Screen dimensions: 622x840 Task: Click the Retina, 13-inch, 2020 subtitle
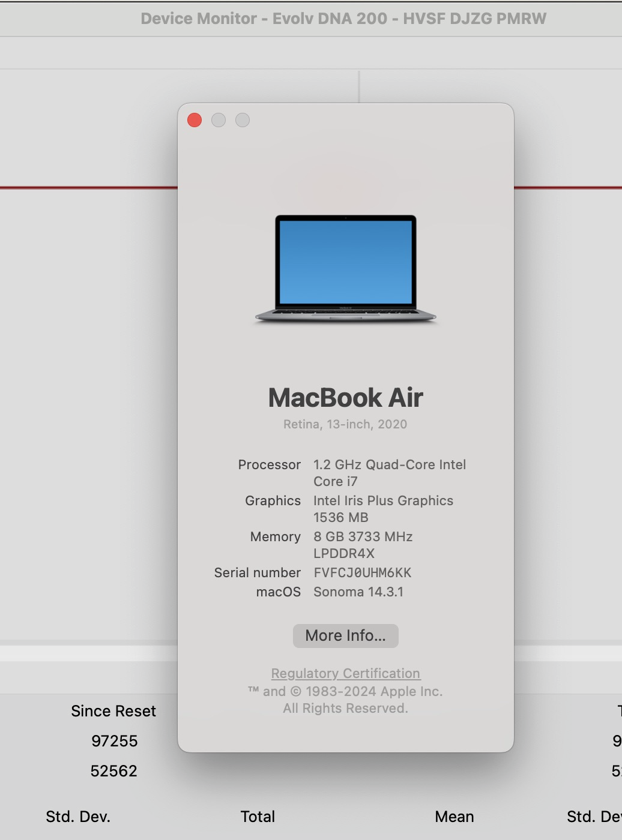(345, 424)
